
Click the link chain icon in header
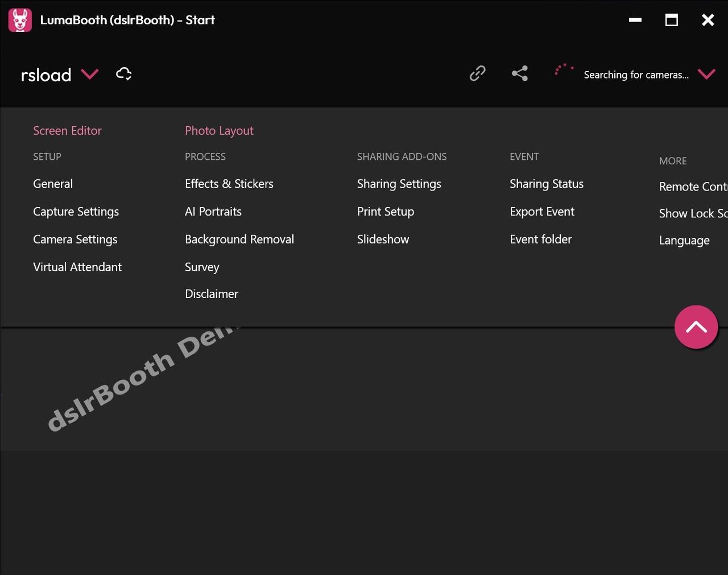tap(478, 73)
